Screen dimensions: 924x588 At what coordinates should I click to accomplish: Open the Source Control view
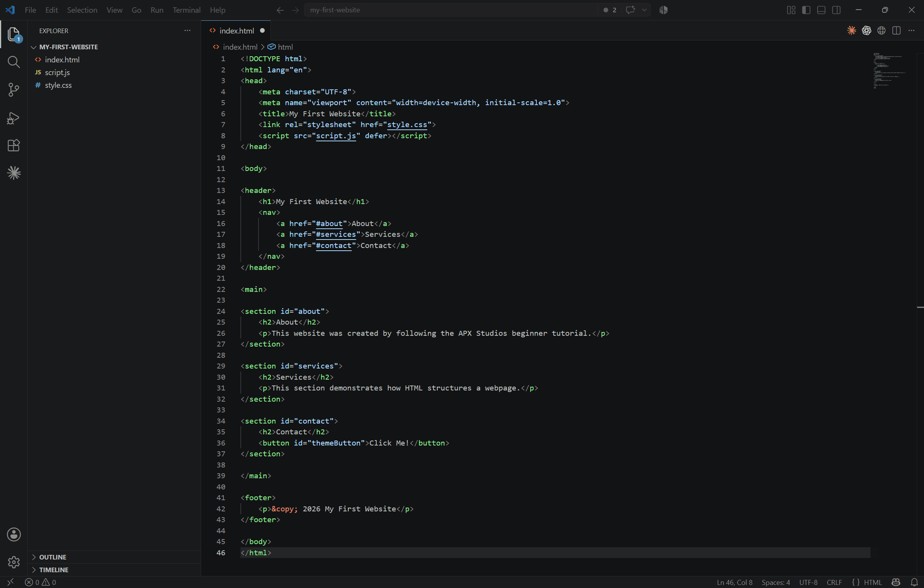tap(14, 90)
